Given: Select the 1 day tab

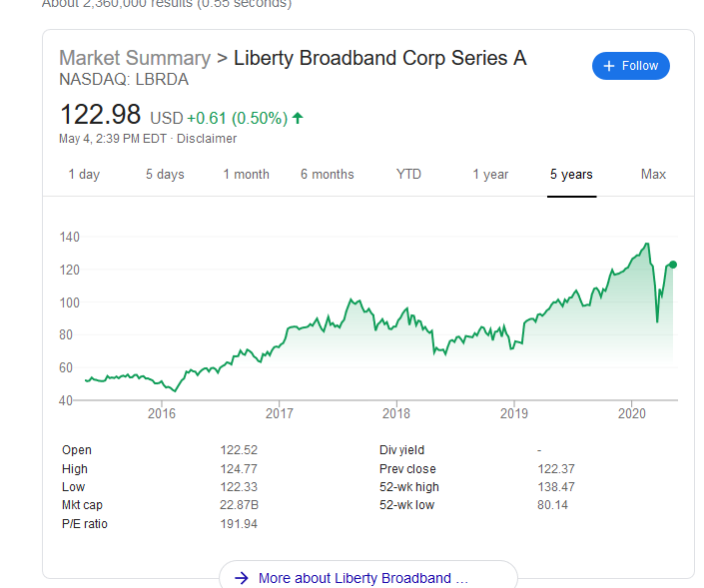Looking at the screenshot, I should click(x=84, y=174).
